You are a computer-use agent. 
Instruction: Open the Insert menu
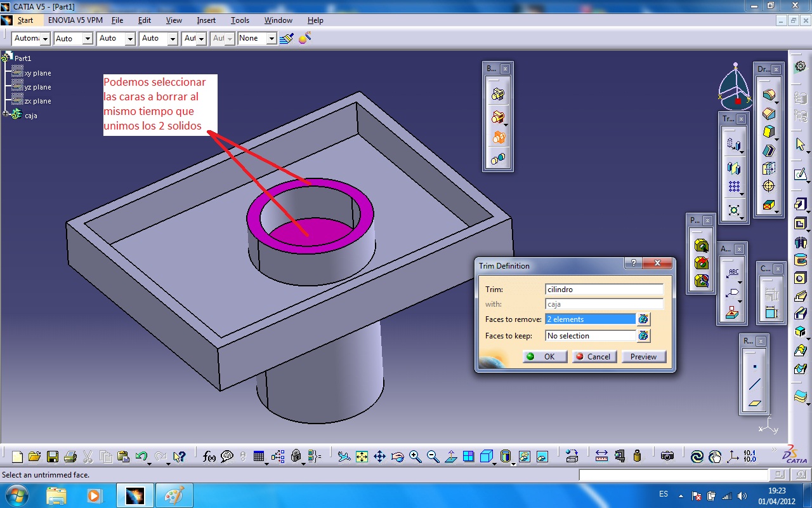tap(206, 20)
